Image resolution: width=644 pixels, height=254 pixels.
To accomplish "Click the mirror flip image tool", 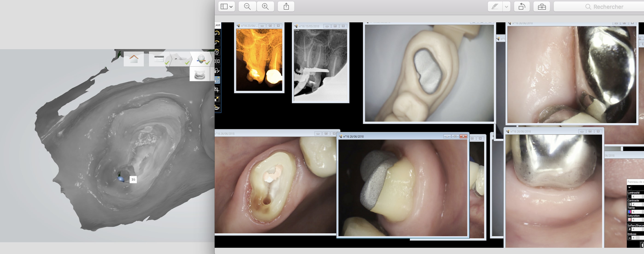I will (x=217, y=61).
